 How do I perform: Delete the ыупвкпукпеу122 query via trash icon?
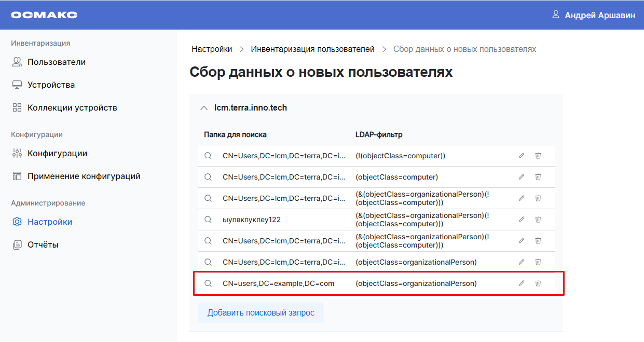click(x=538, y=219)
